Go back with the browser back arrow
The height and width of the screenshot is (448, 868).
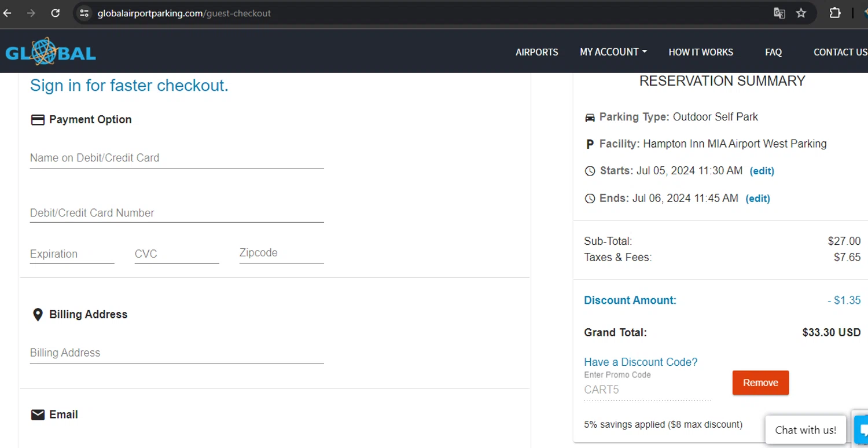pyautogui.click(x=8, y=13)
